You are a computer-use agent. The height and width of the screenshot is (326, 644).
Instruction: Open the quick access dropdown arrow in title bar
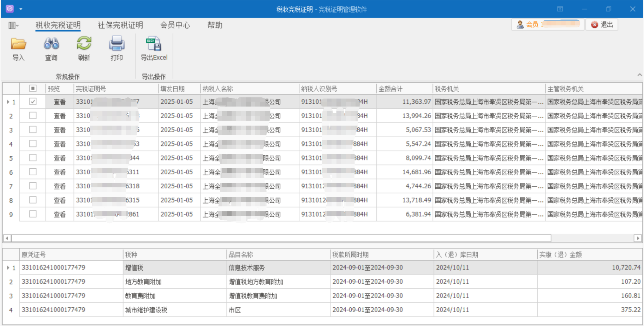point(21,9)
